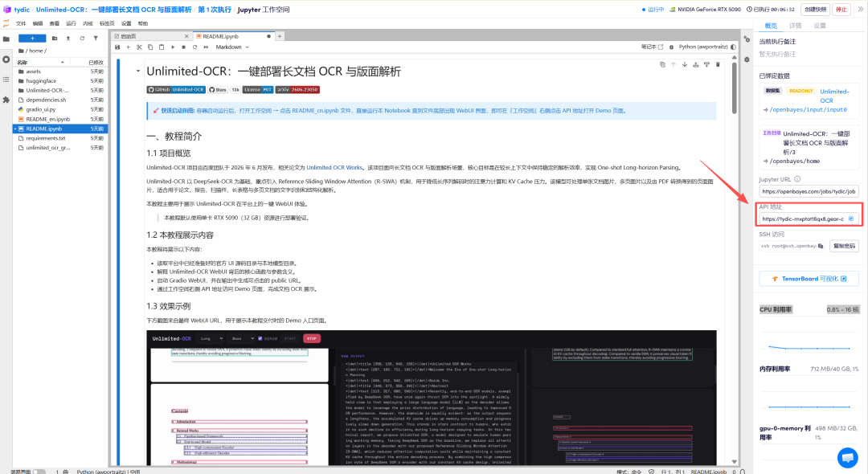Copy the SSH command with the copy icon

coord(821,246)
